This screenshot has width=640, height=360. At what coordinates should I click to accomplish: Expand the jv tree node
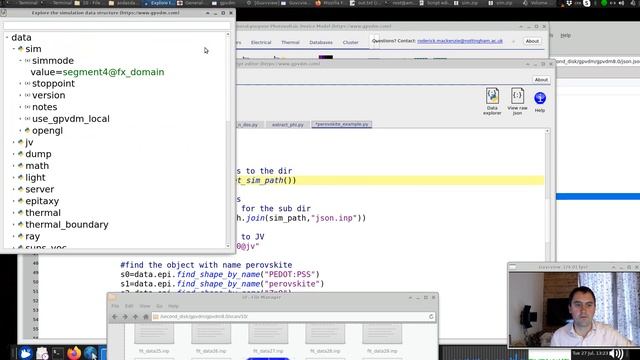tap(13, 142)
